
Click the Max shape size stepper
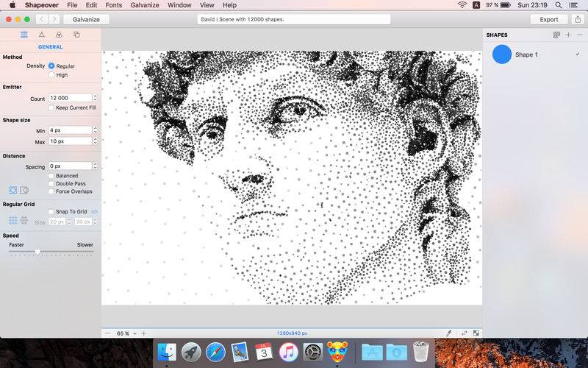(x=96, y=141)
